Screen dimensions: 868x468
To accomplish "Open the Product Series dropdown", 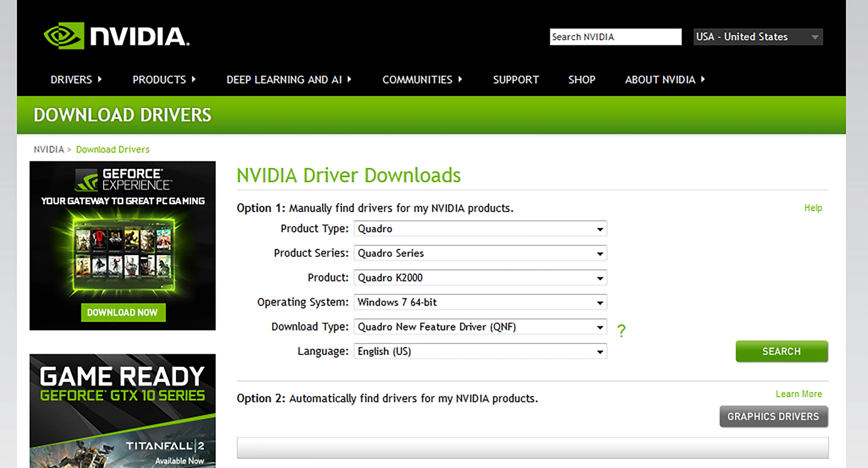I will 480,253.
